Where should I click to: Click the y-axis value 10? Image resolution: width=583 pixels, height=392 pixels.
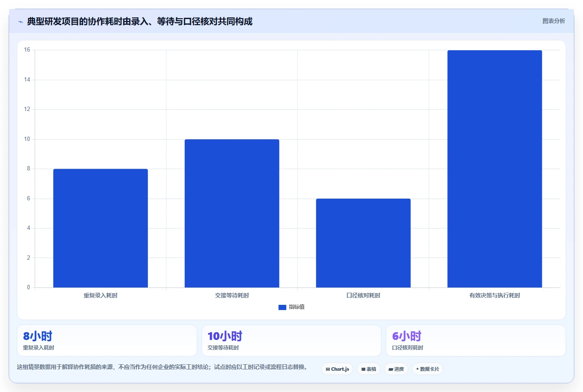(27, 139)
